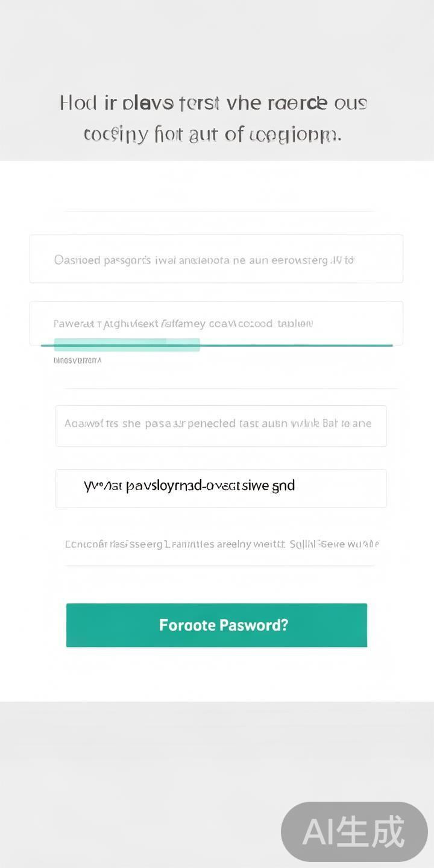This screenshot has width=434, height=868.
Task: Click the top email input field
Action: pos(216,259)
